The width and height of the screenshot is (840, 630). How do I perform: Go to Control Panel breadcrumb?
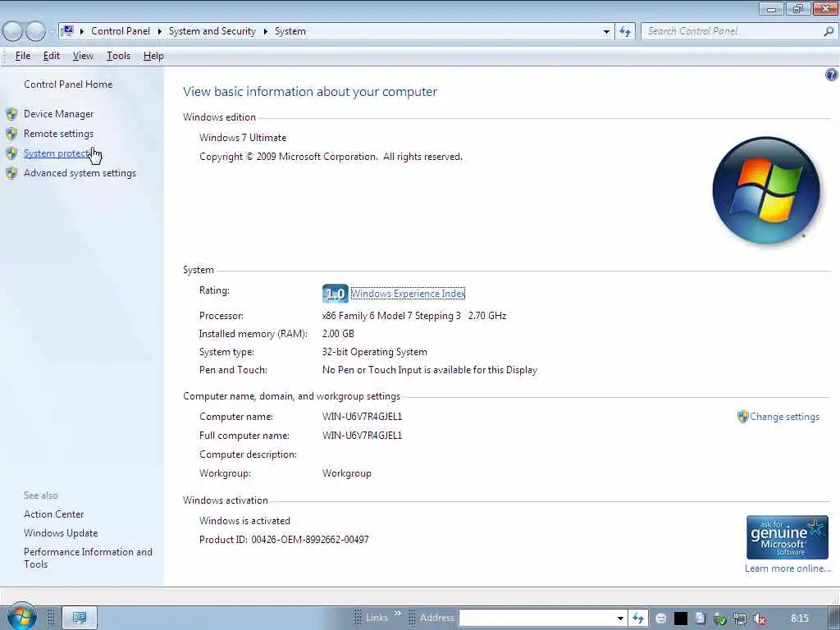point(121,31)
